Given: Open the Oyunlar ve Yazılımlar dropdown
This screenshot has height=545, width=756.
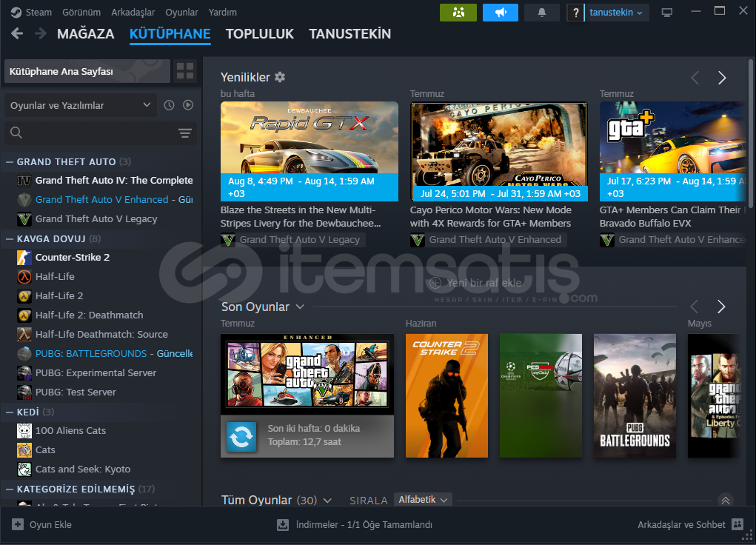Looking at the screenshot, I should click(x=81, y=105).
